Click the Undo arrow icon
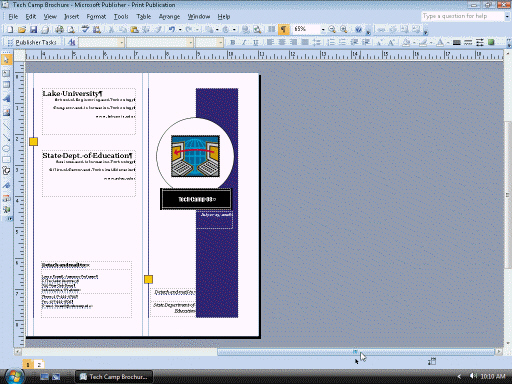 coord(172,30)
